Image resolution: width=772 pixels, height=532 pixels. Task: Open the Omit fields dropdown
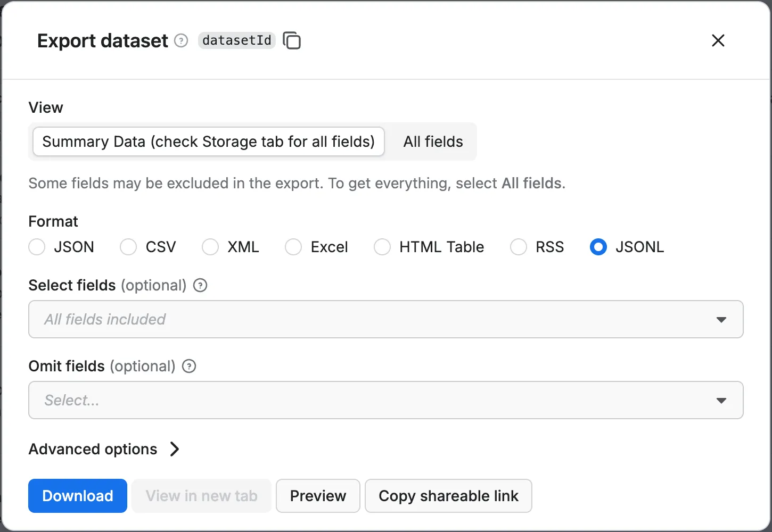721,400
